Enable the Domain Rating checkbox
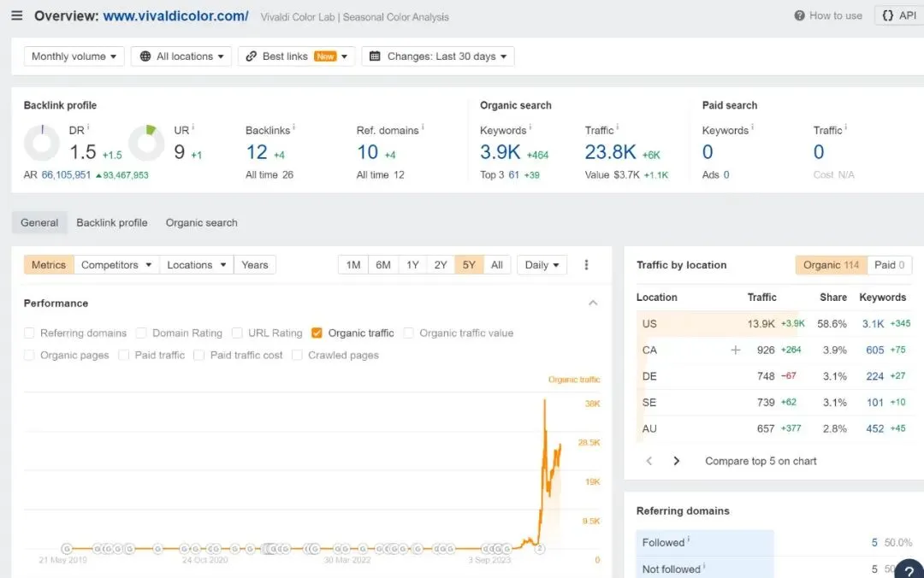This screenshot has height=578, width=924. 141,333
